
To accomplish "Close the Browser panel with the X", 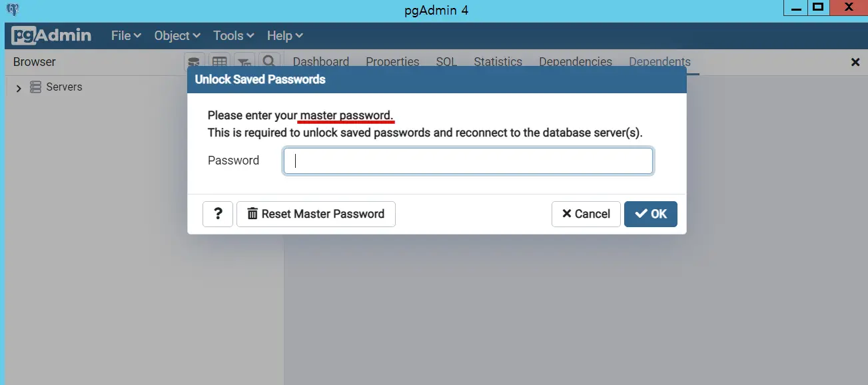I will coord(855,62).
